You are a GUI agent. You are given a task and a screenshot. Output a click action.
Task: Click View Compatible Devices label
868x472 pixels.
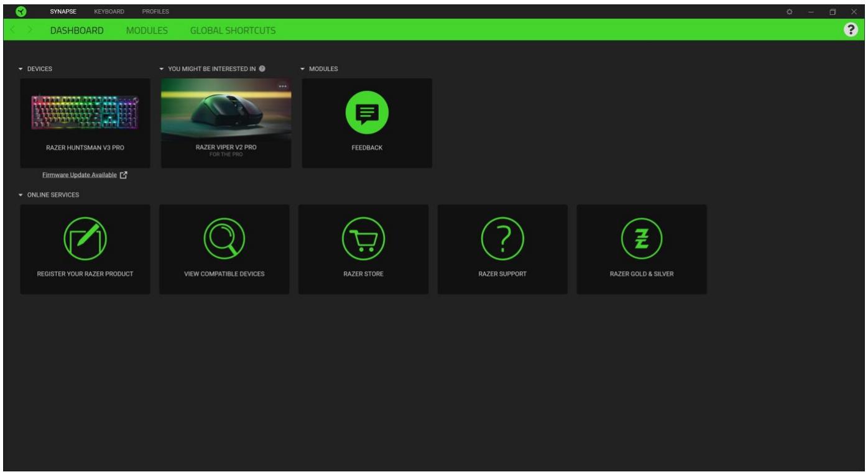(224, 274)
